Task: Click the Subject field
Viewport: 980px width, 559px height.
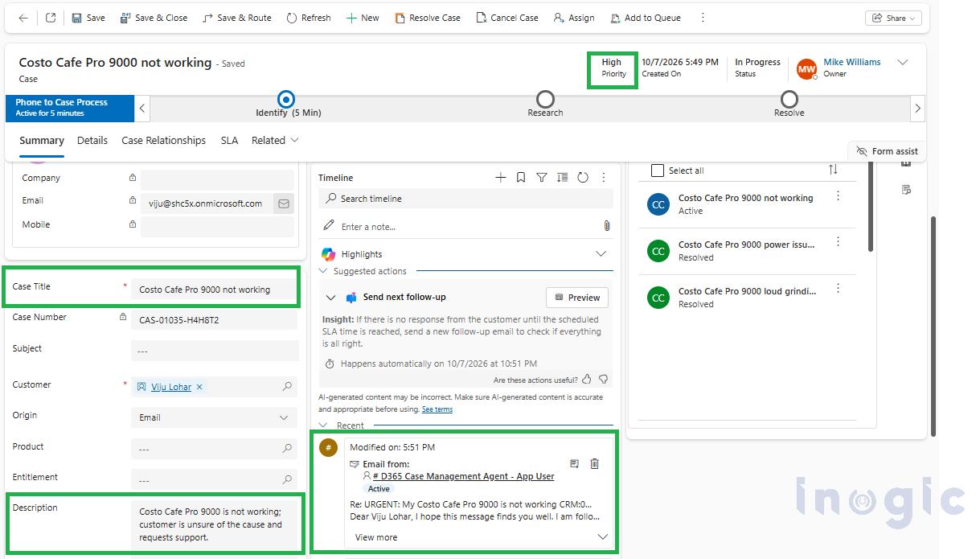Action: coord(215,351)
